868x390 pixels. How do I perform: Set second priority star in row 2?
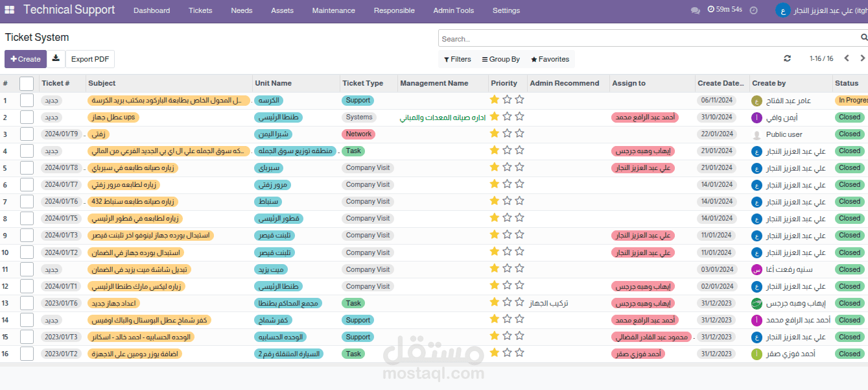pos(507,117)
